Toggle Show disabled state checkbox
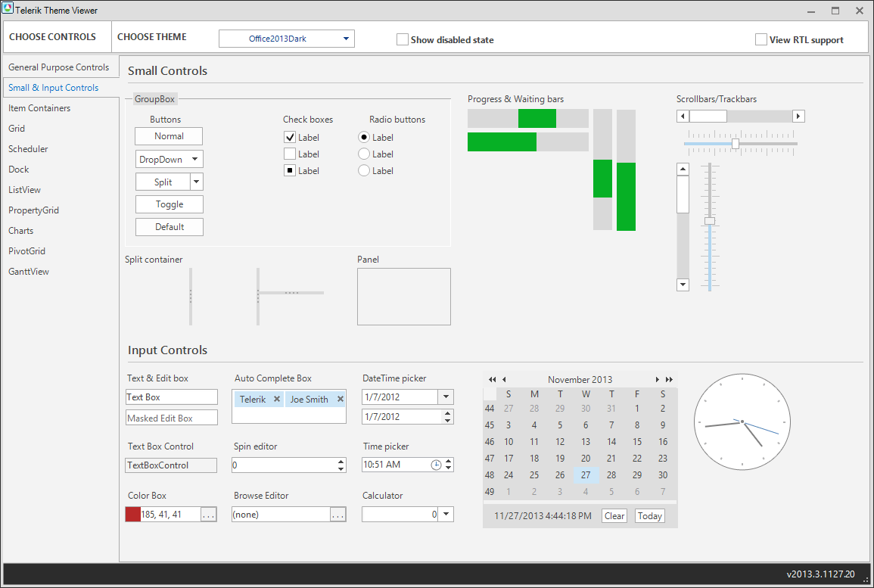The height and width of the screenshot is (588, 874). tap(403, 39)
